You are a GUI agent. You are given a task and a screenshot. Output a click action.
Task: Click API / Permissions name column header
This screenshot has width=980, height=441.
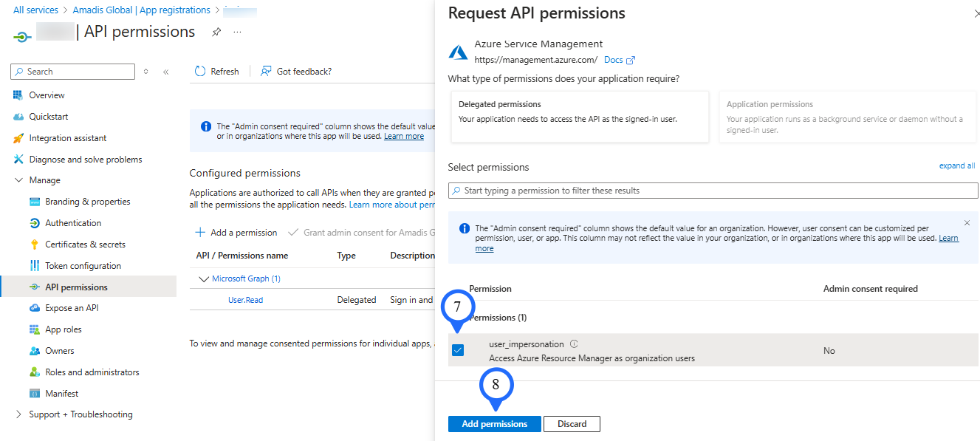(x=242, y=256)
